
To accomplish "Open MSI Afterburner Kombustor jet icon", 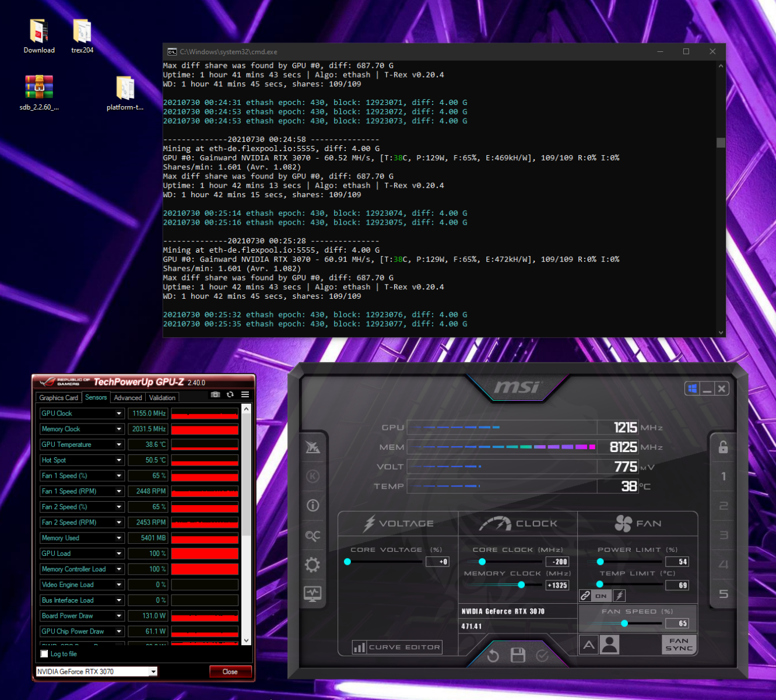I will [313, 447].
